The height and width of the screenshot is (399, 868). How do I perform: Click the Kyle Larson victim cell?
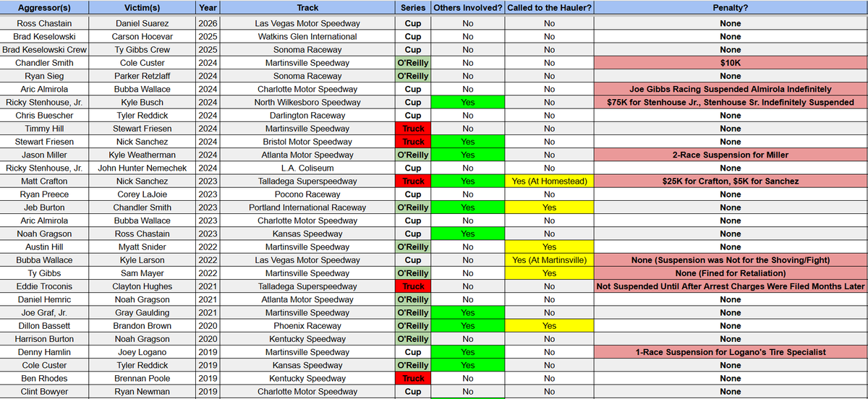point(142,260)
